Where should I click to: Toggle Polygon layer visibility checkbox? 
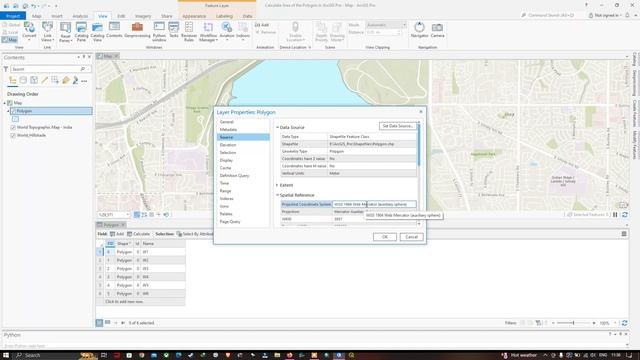tap(13, 111)
